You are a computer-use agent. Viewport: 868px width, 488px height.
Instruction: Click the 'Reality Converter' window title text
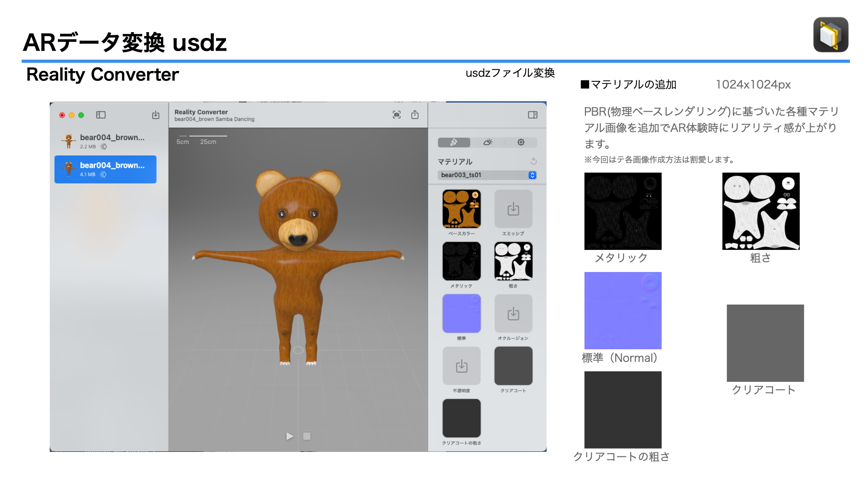[x=201, y=112]
